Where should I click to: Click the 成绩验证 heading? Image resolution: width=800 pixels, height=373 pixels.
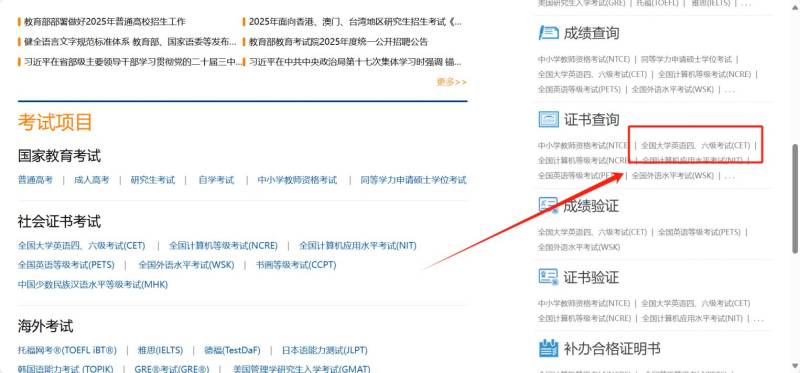(x=591, y=206)
